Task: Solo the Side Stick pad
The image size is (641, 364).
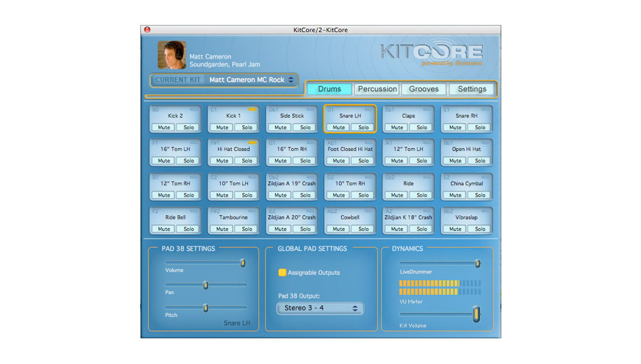Action: pos(306,128)
